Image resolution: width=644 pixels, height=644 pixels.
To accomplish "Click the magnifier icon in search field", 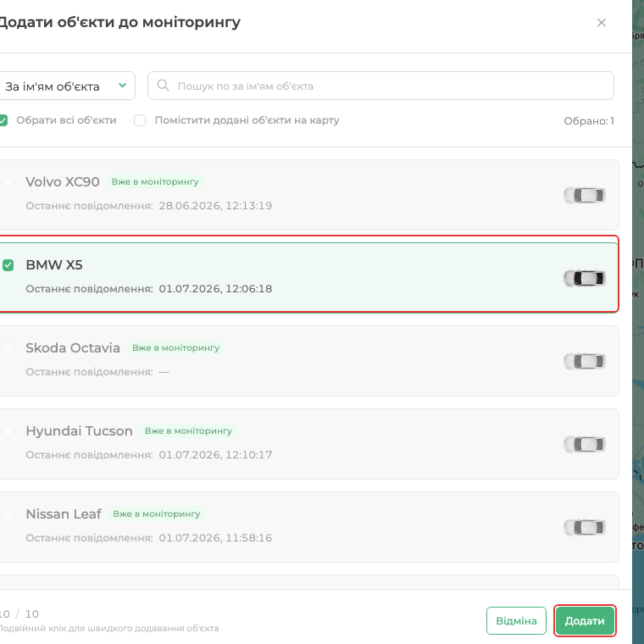I will [x=163, y=86].
